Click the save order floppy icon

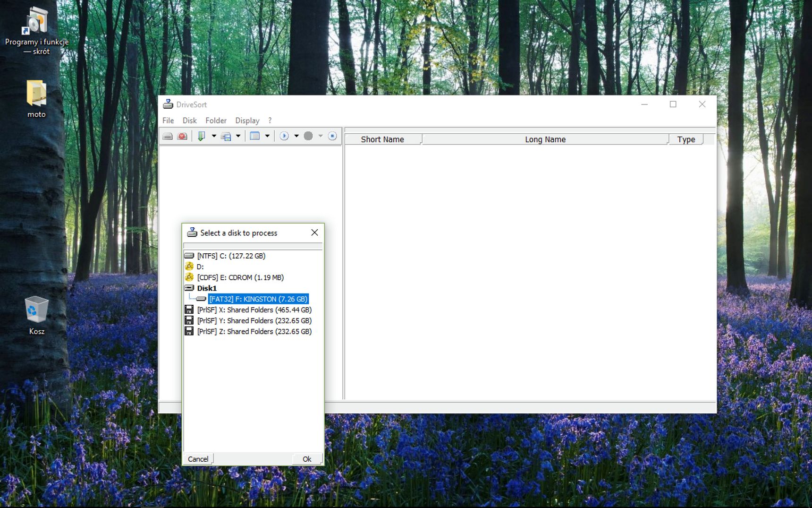[x=226, y=136]
